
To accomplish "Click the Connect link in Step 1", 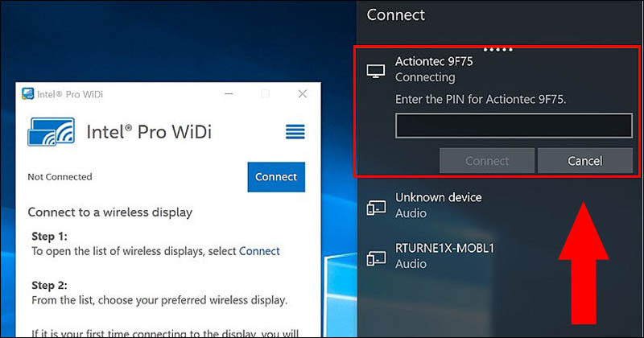I will pos(259,251).
